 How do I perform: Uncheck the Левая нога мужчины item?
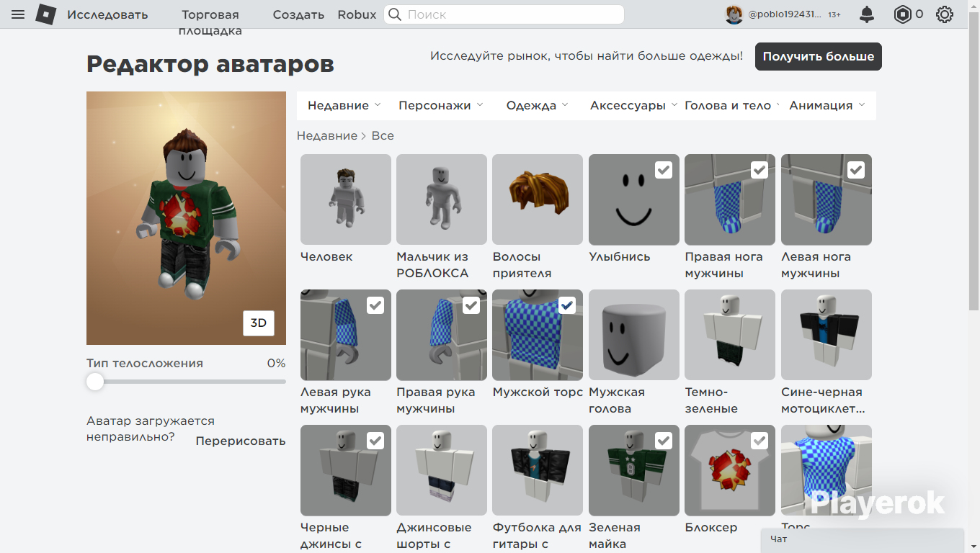856,170
